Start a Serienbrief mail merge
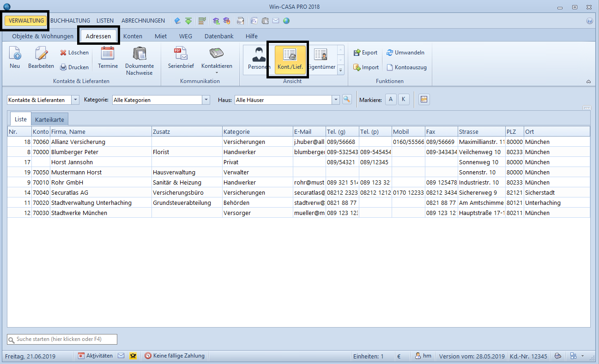599x364 pixels. (181, 58)
